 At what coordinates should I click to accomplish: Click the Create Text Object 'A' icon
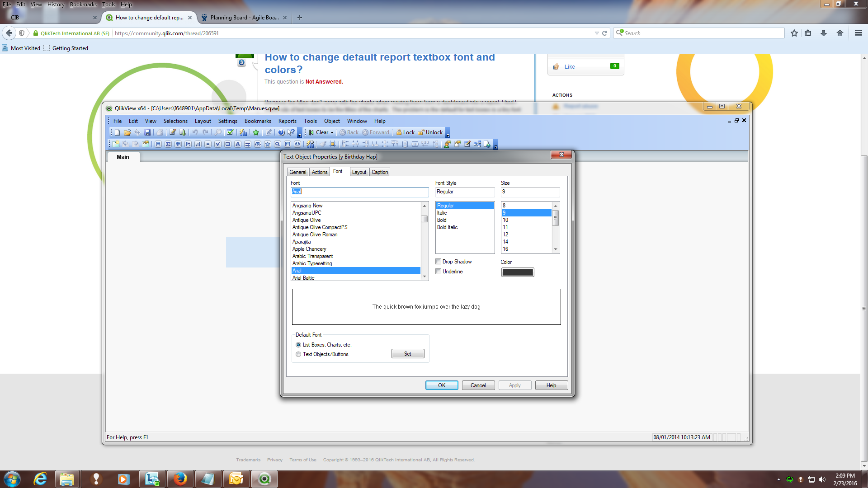pyautogui.click(x=238, y=144)
